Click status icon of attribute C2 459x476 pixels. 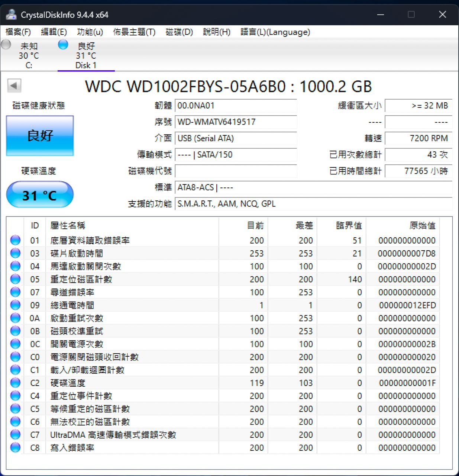15,383
